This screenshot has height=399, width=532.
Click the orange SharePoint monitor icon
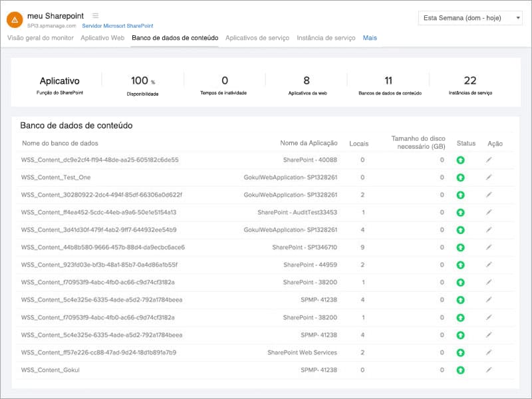15,18
